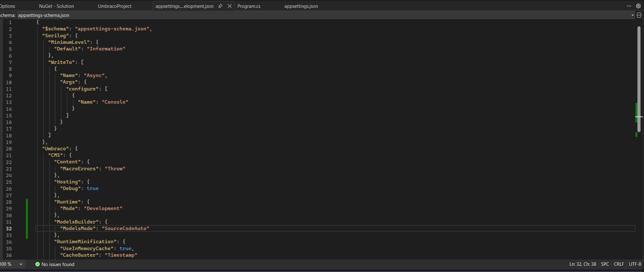The height and width of the screenshot is (272, 644).
Task: Select the NuGet - Solution tab
Action: [56, 6]
